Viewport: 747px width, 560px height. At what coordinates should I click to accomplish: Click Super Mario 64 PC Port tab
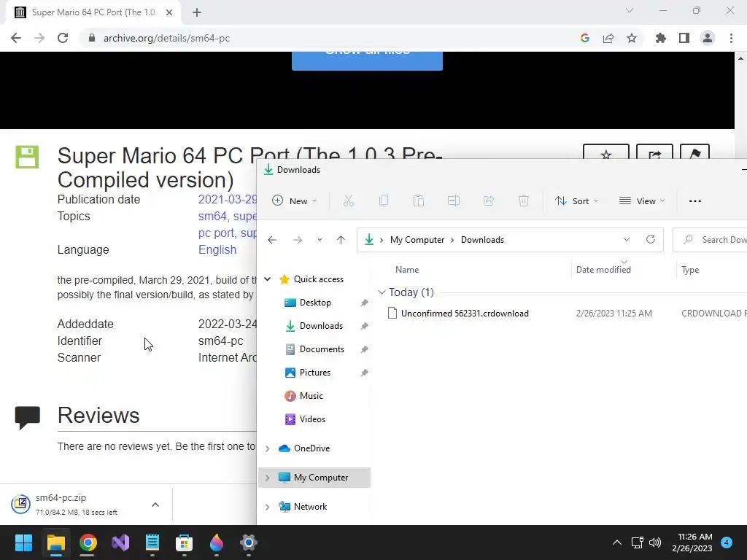(93, 12)
